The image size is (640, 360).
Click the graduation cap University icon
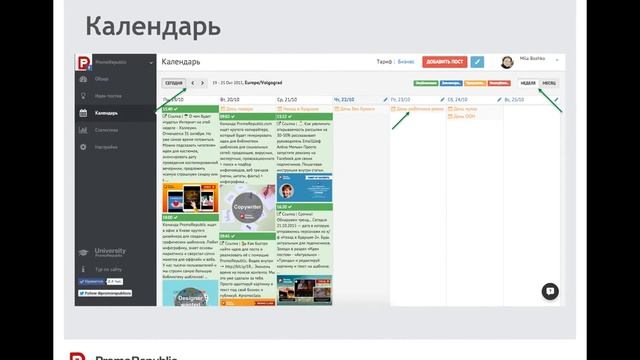coord(83,253)
